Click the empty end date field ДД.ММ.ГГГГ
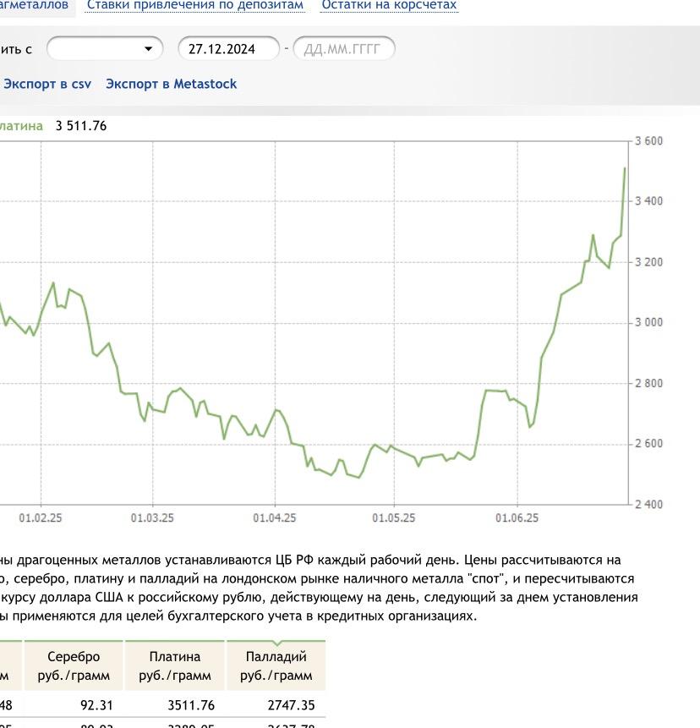Viewport: 700px width, 728px height. pyautogui.click(x=344, y=49)
